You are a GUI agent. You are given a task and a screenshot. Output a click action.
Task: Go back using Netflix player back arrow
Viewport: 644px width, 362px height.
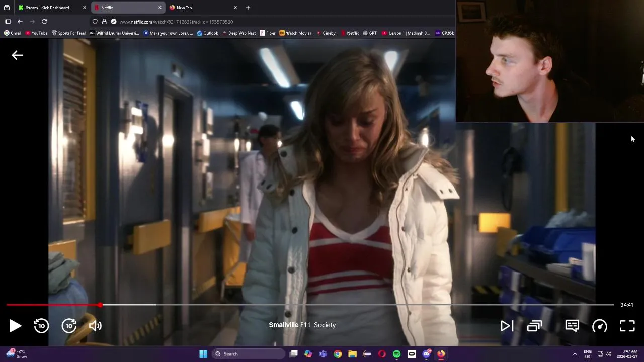17,55
